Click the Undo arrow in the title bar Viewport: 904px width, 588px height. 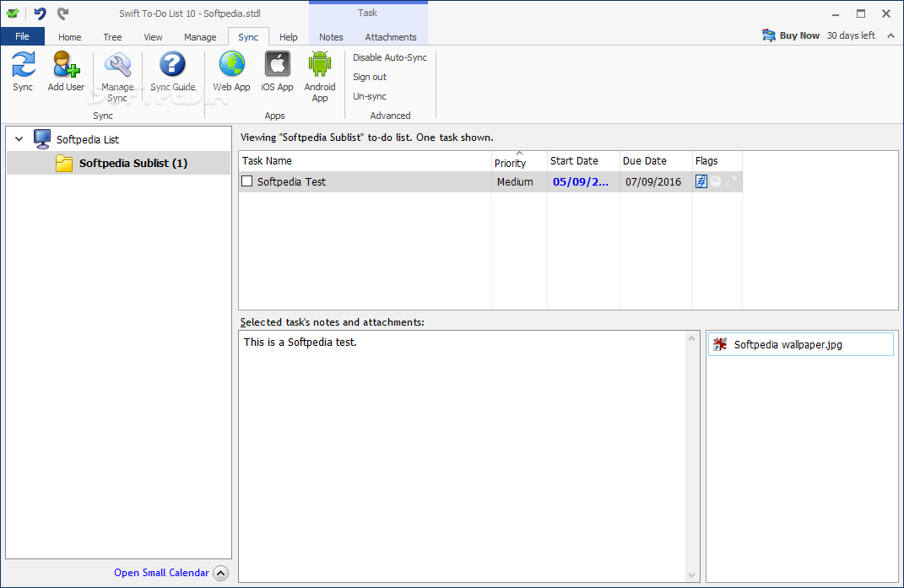(40, 13)
